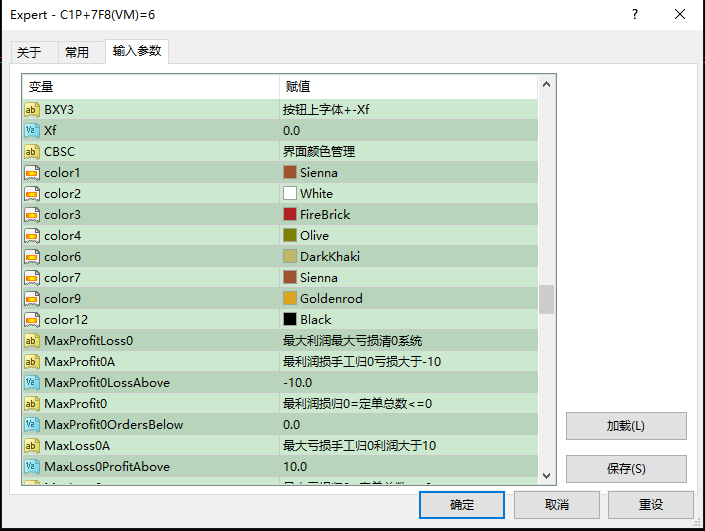Click the number icon beside MaxProfit0LossAbove
The image size is (705, 531).
[x=31, y=383]
